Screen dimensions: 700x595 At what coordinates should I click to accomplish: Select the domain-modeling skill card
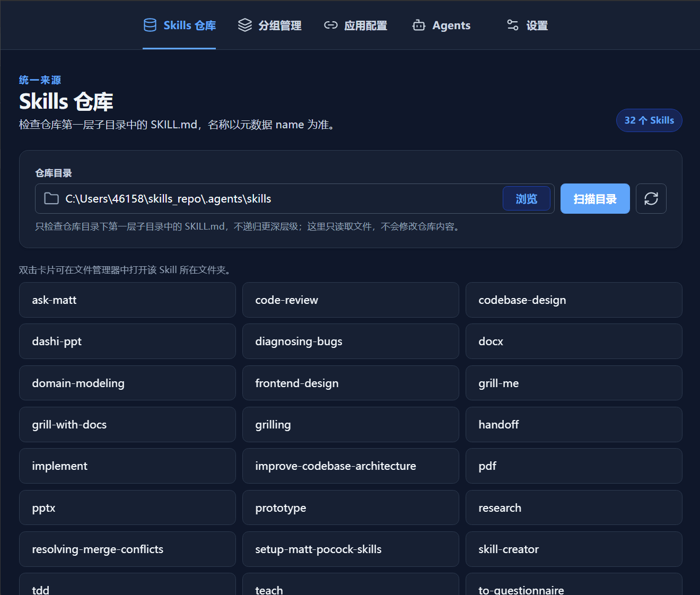[127, 383]
